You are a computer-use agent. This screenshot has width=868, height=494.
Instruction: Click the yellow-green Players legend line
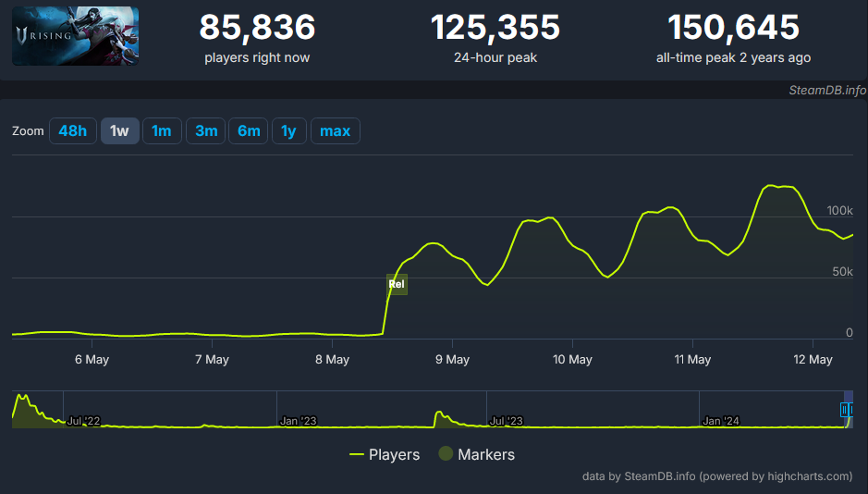[x=356, y=454]
